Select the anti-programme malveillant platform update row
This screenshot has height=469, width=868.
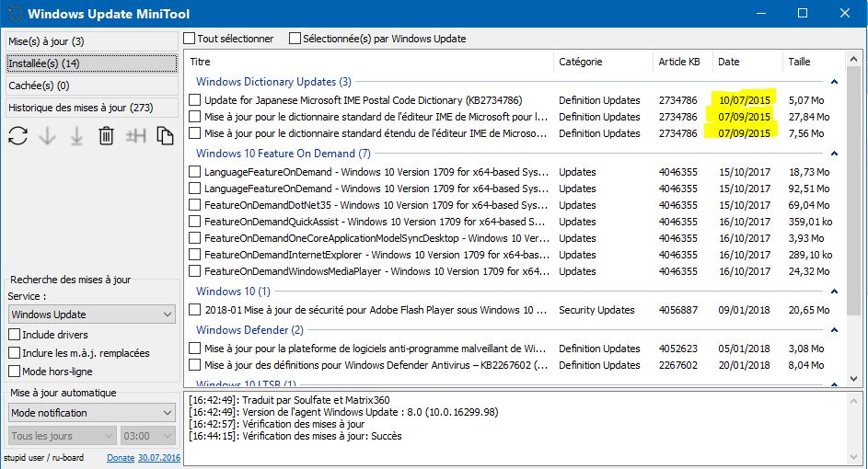(516, 349)
